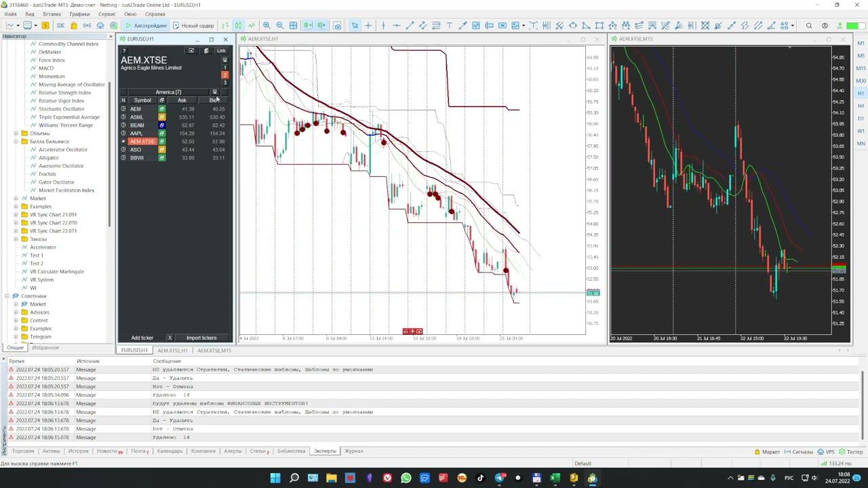Enable the Алготрейдинг button
Image resolution: width=868 pixels, height=488 pixels.
146,26
